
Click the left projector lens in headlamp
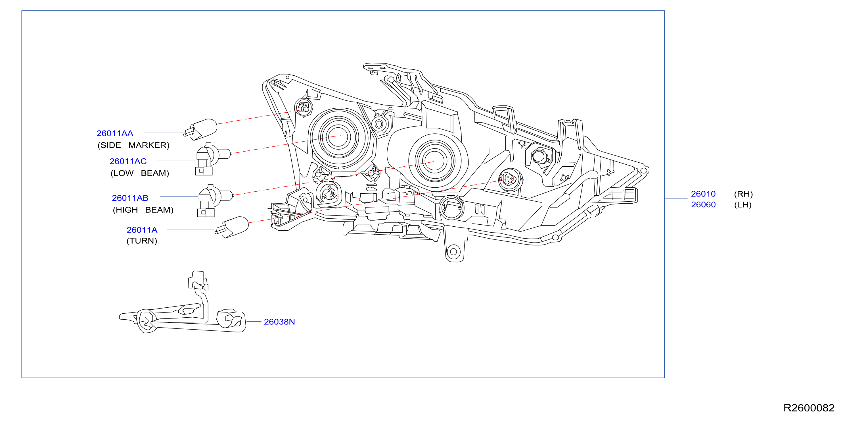click(338, 137)
